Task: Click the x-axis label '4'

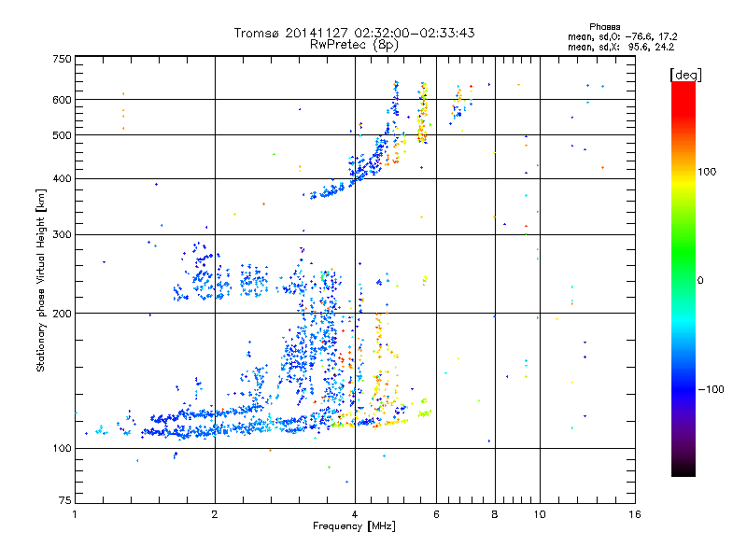Action: pos(355,514)
